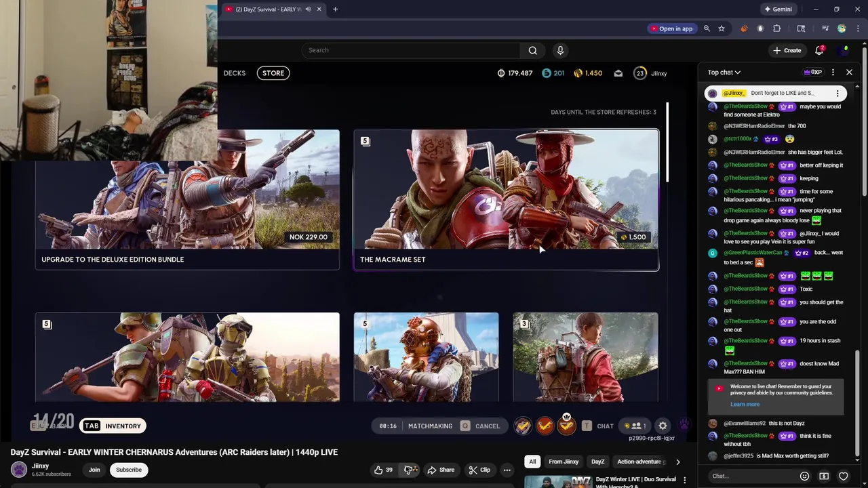
Task: Open more actions under the video
Action: [507, 470]
